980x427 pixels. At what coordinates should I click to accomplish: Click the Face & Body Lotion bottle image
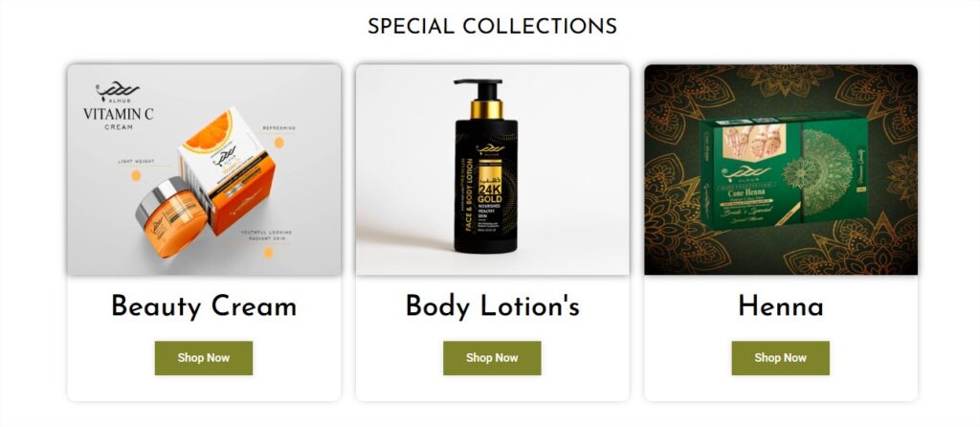[486, 166]
